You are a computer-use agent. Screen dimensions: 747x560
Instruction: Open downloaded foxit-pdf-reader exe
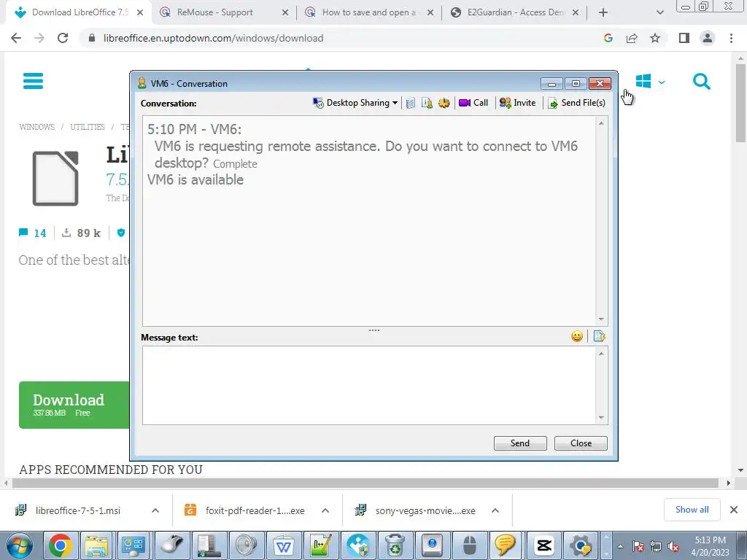255,510
